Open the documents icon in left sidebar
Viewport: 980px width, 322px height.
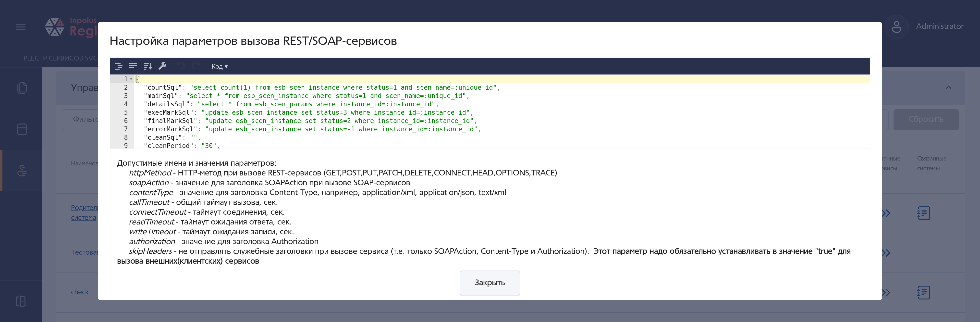pyautogui.click(x=22, y=88)
